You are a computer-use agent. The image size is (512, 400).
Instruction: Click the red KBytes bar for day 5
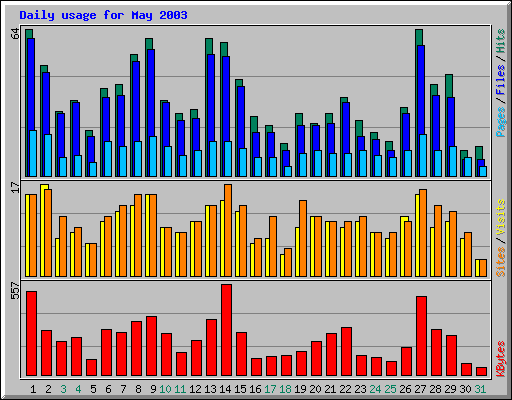(x=91, y=368)
